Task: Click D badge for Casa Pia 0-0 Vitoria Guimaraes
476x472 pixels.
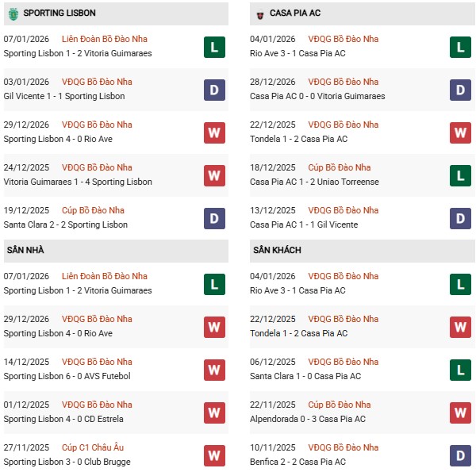Action: 460,90
